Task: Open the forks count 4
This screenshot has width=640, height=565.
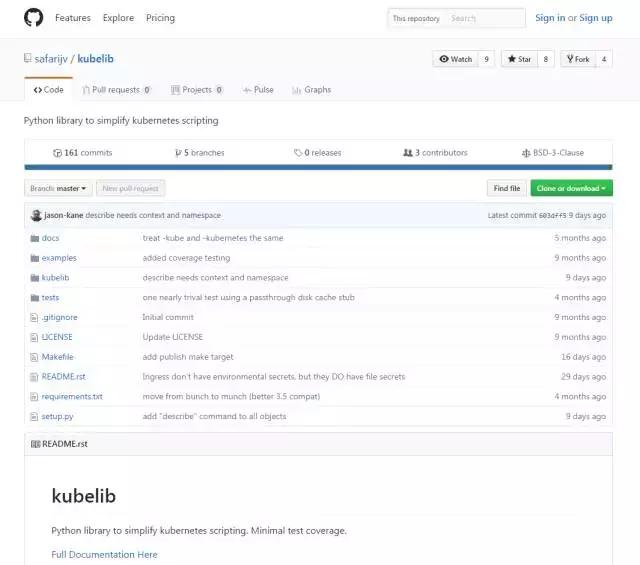Action: pyautogui.click(x=604, y=59)
